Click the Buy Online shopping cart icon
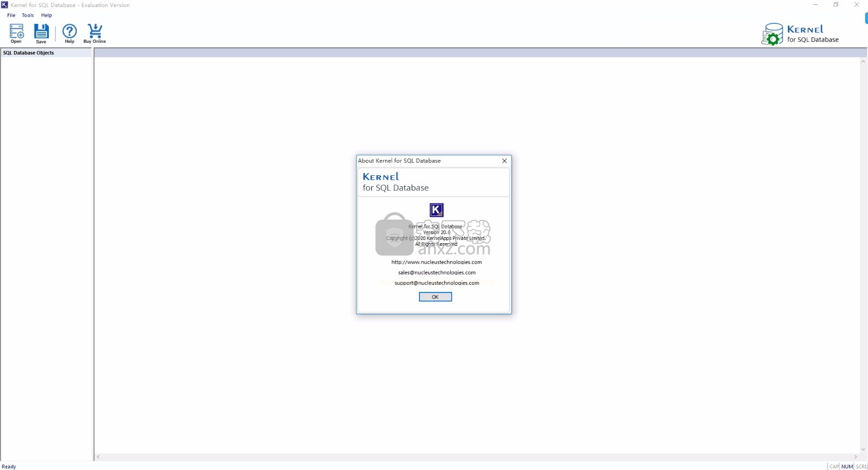 pos(95,33)
